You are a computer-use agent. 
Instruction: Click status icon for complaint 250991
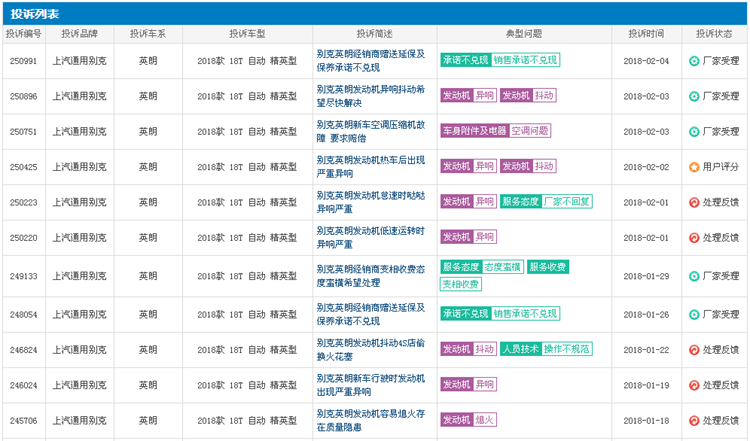pos(694,61)
